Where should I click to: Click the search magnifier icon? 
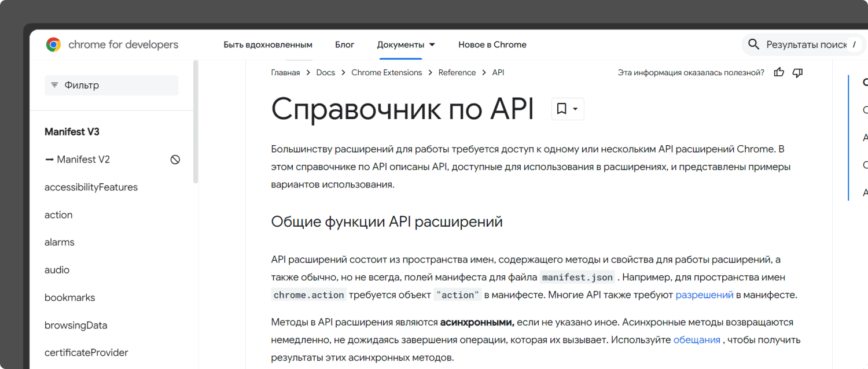753,45
